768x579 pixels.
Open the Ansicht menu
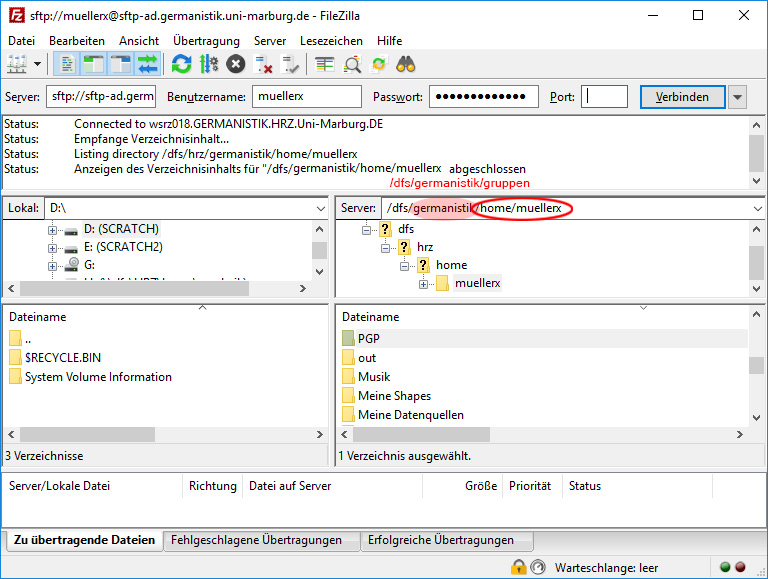[x=139, y=41]
